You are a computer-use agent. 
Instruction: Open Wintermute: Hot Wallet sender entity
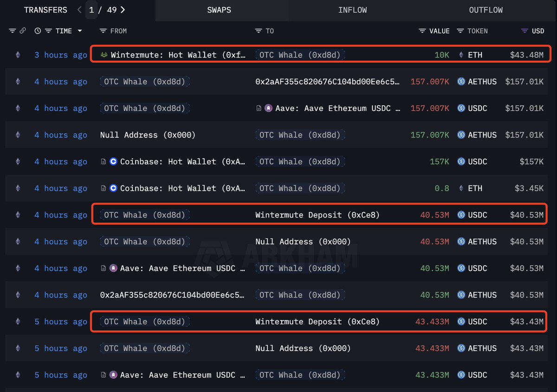tap(178, 55)
